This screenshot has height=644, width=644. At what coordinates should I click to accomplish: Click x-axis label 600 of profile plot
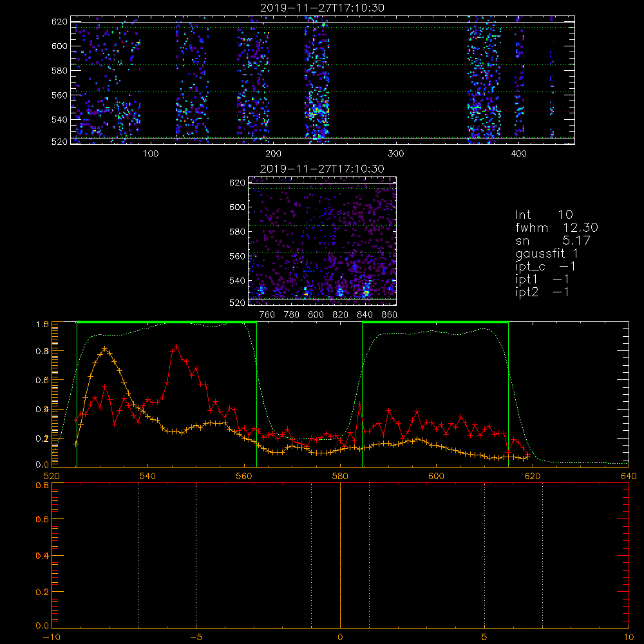(437, 476)
